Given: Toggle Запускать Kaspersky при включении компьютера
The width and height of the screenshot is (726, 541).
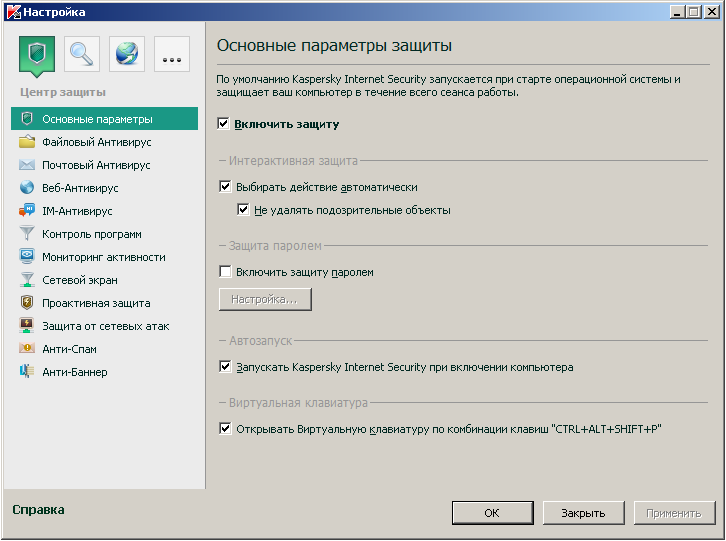Looking at the screenshot, I should (225, 366).
